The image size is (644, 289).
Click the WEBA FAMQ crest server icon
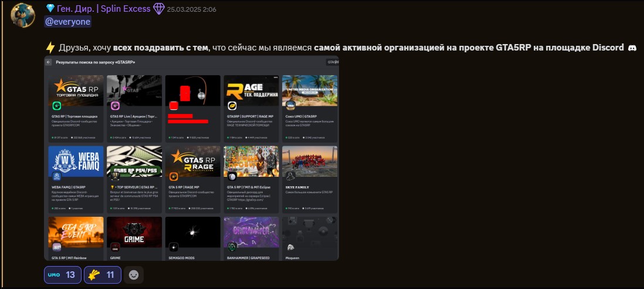pyautogui.click(x=57, y=177)
